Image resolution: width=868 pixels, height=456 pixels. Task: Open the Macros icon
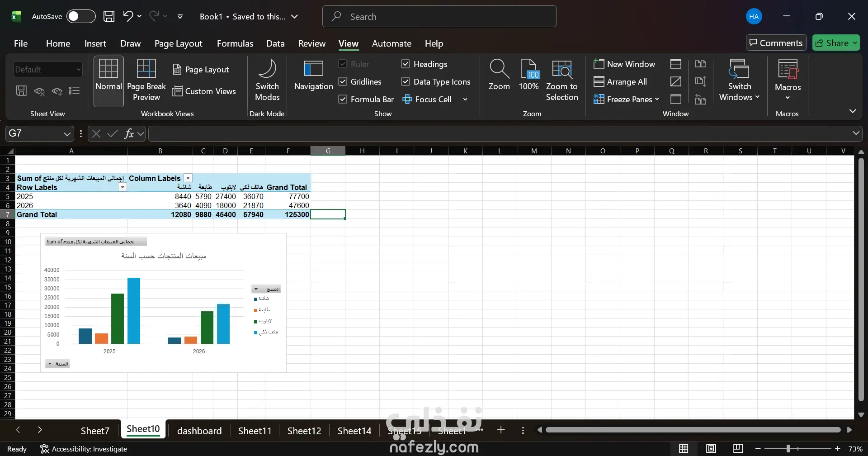pyautogui.click(x=788, y=70)
